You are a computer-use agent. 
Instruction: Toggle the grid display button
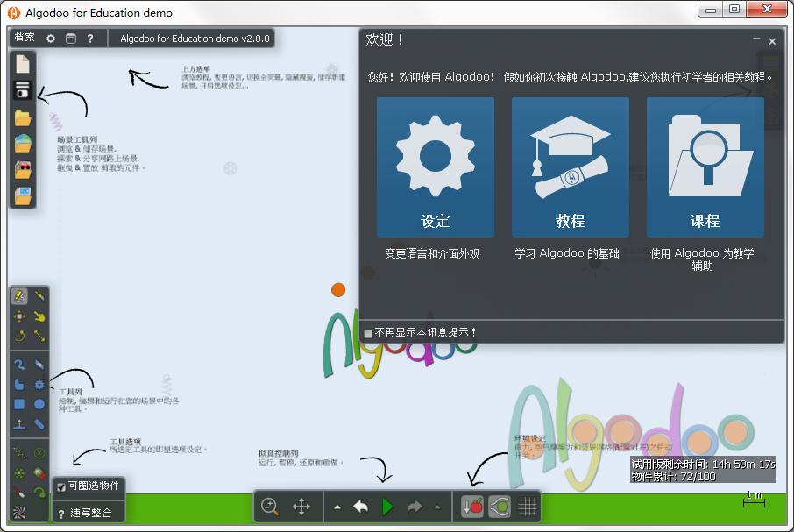(527, 507)
